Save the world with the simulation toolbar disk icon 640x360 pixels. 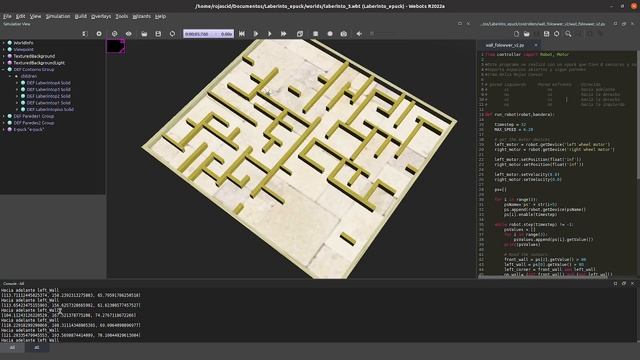[x=158, y=34]
